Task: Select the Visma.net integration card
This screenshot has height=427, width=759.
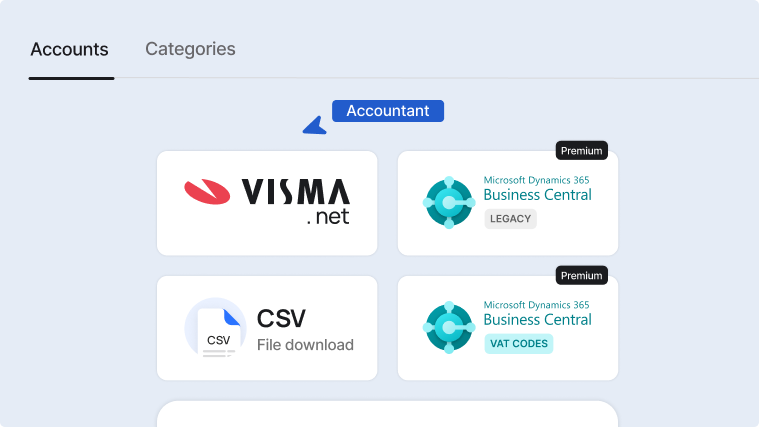Action: (267, 203)
